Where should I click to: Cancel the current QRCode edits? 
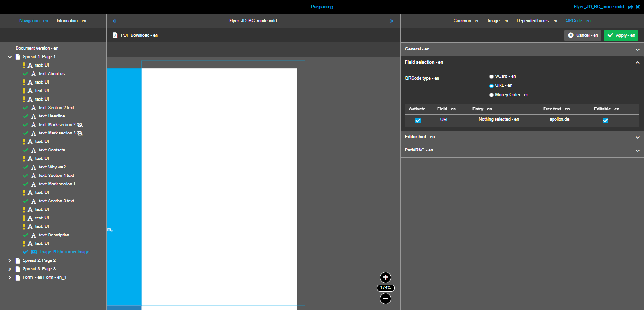pos(583,35)
